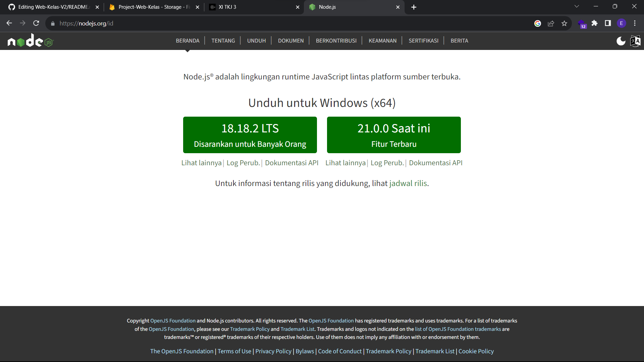Open the language switcher icon on nodejs.org

635,41
